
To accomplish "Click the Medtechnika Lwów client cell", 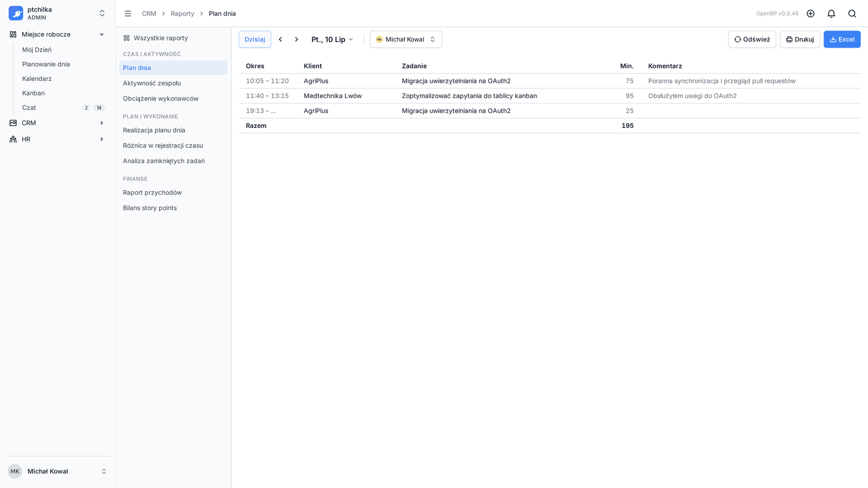I will (x=333, y=96).
